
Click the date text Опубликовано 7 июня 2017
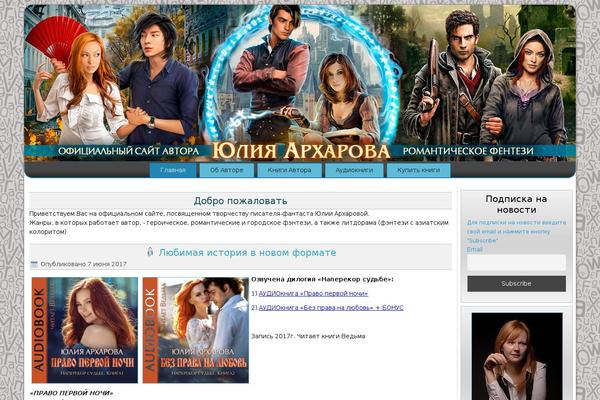(83, 264)
